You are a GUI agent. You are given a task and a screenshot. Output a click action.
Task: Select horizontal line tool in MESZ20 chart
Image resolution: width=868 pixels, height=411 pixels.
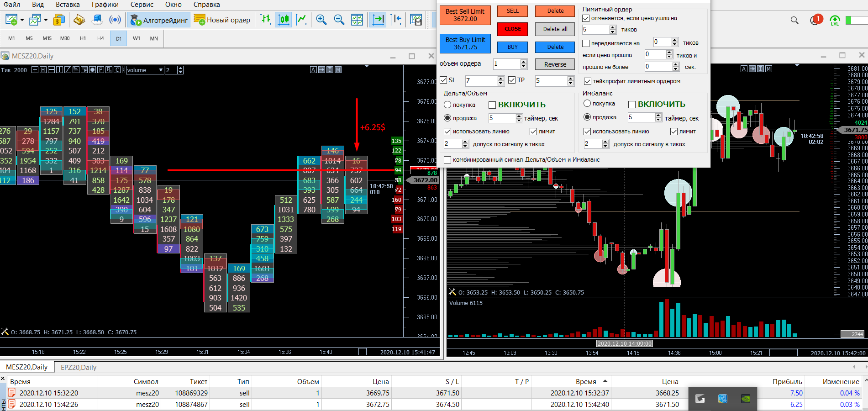point(51,70)
